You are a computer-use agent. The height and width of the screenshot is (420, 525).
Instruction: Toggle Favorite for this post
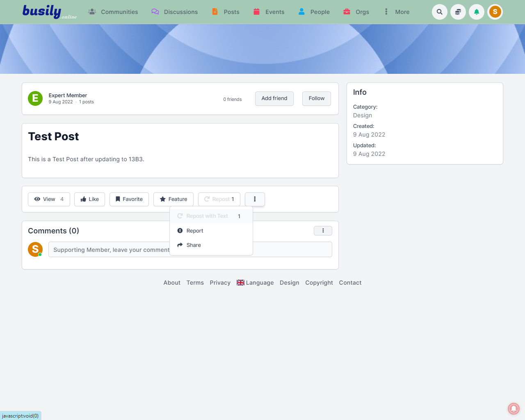click(x=129, y=199)
